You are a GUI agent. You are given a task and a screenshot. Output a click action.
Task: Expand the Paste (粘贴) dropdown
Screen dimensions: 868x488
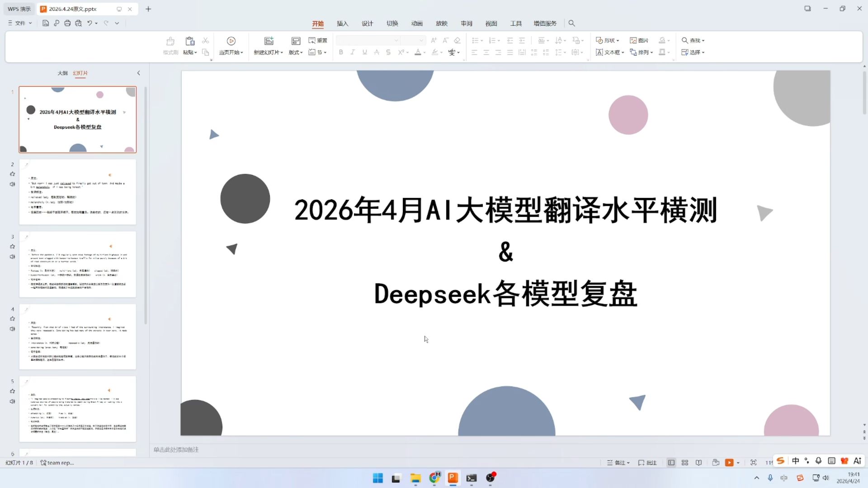(190, 52)
